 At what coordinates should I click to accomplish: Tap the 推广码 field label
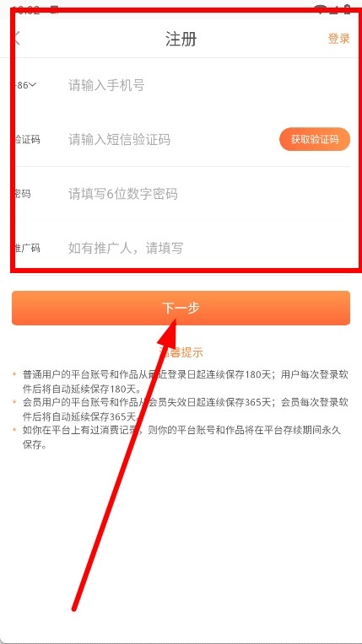pyautogui.click(x=26, y=248)
